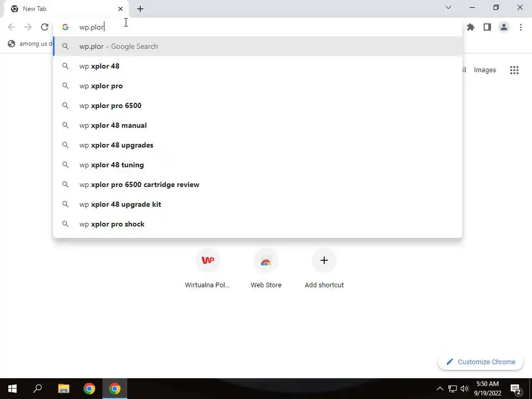Open the profile avatar menu

(x=504, y=27)
